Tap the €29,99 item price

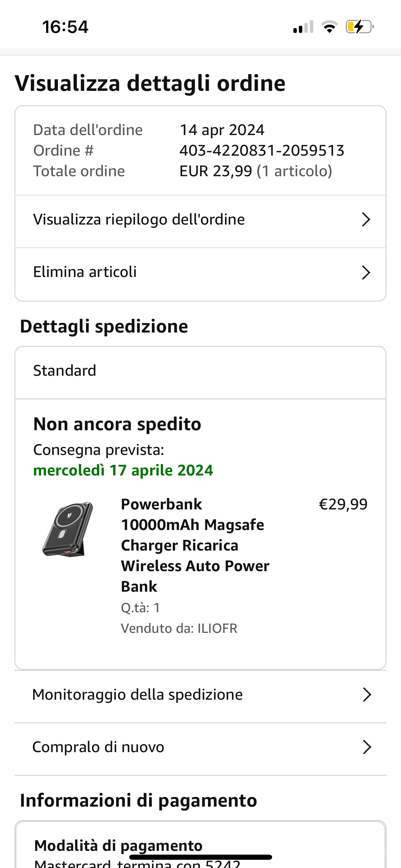pos(343,504)
